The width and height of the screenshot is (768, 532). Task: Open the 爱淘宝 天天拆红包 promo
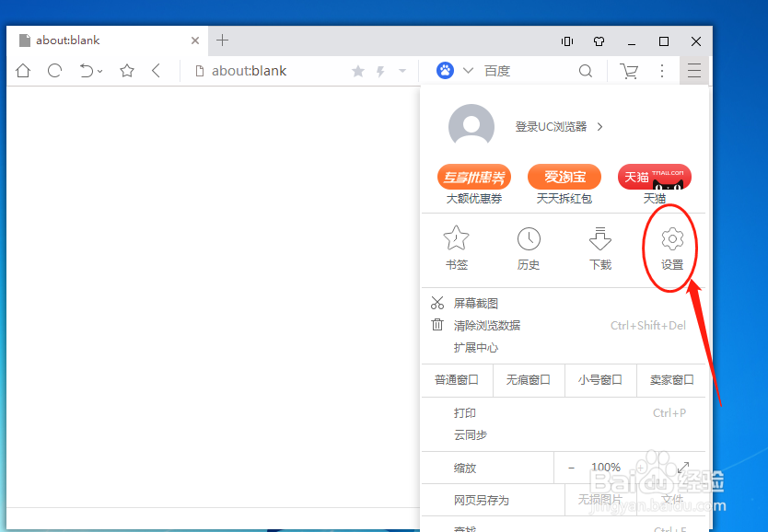[564, 184]
